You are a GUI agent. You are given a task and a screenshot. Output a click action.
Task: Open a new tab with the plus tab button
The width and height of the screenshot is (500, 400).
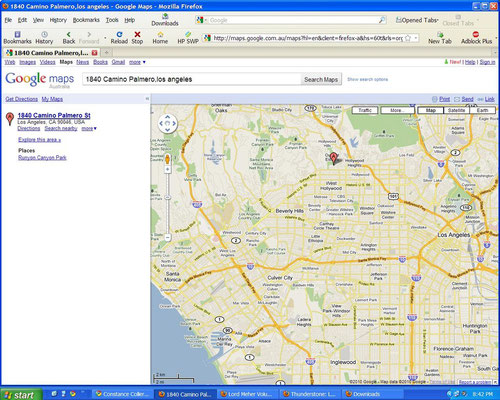(106, 53)
